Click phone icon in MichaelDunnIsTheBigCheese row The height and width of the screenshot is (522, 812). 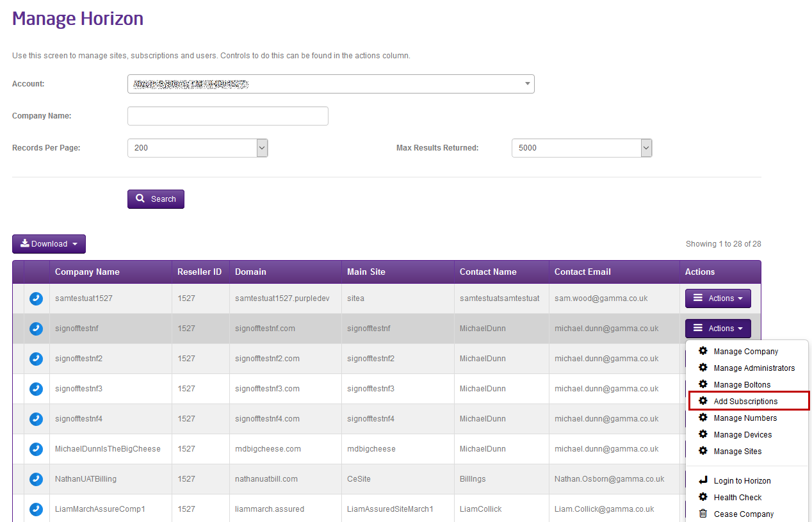click(x=37, y=449)
